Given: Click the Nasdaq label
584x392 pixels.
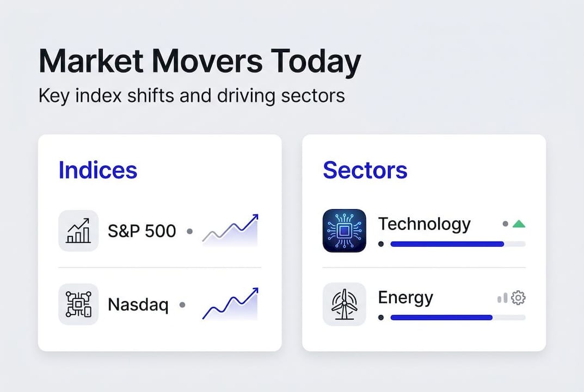Looking at the screenshot, I should [x=138, y=304].
